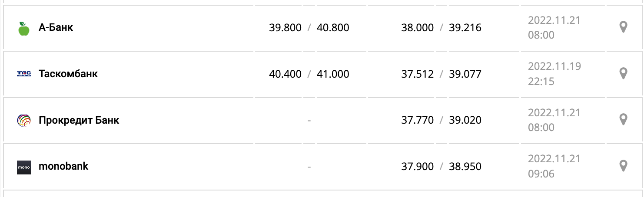Open the monobank bank link

[x=63, y=166]
